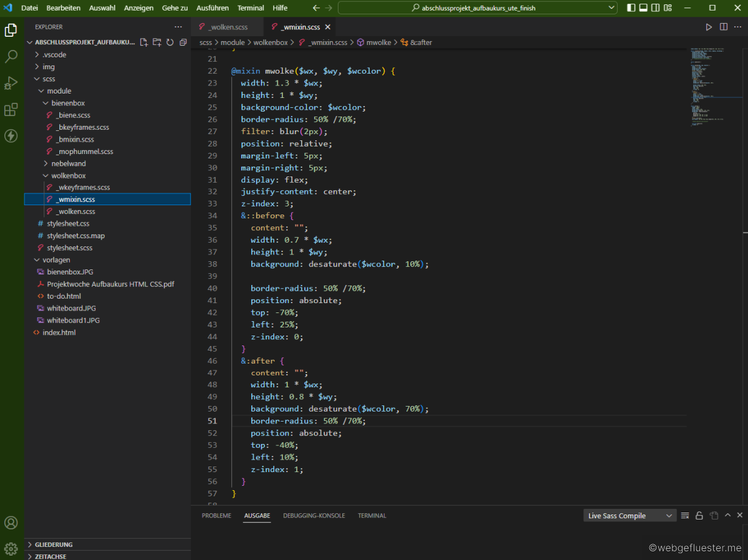This screenshot has height=560, width=748.
Task: Open the Extensions view
Action: pos(11,110)
